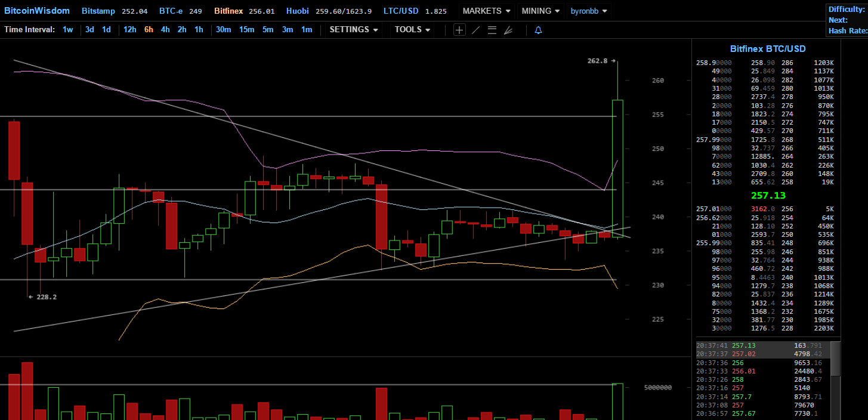Click the Huobi price 259.60/1623.9
868x420 pixels.
[344, 11]
